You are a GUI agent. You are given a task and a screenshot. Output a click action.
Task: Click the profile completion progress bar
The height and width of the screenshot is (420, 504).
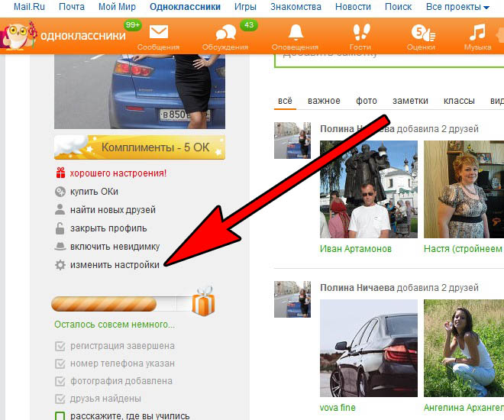pos(124,304)
